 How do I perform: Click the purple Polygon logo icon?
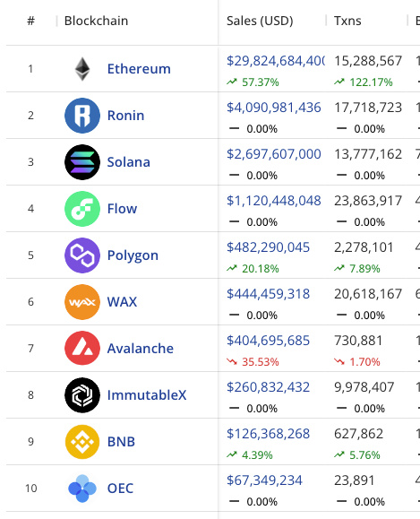(x=82, y=255)
